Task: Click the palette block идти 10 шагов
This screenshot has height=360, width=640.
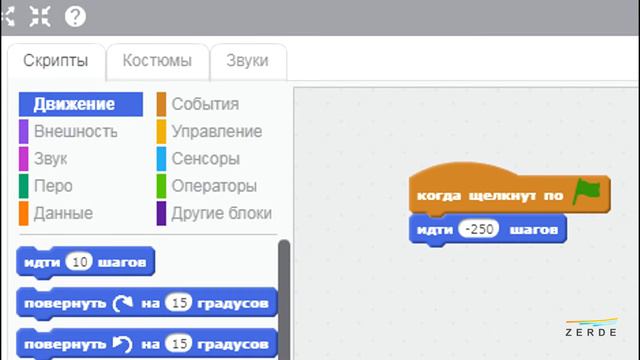Action: pyautogui.click(x=86, y=262)
